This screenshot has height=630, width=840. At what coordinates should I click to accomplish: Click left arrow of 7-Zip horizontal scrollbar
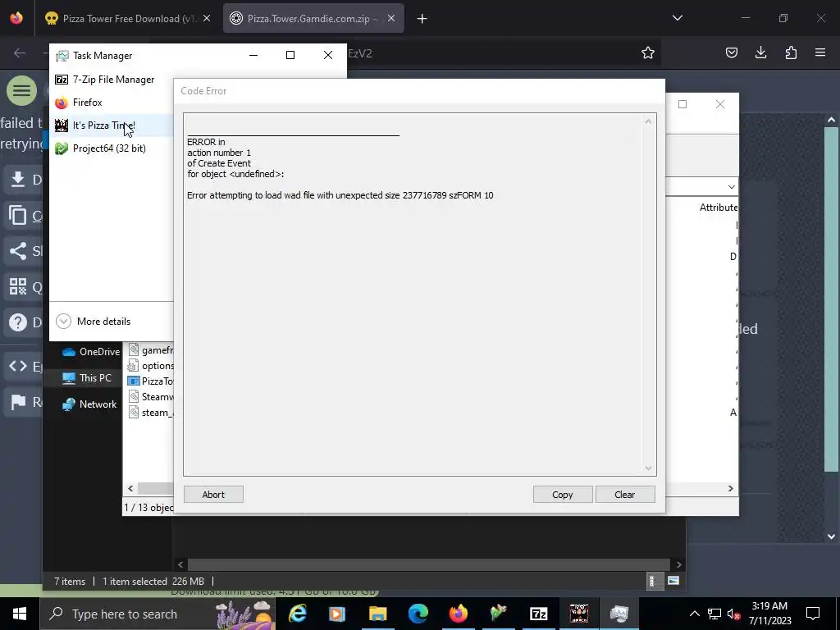point(130,489)
